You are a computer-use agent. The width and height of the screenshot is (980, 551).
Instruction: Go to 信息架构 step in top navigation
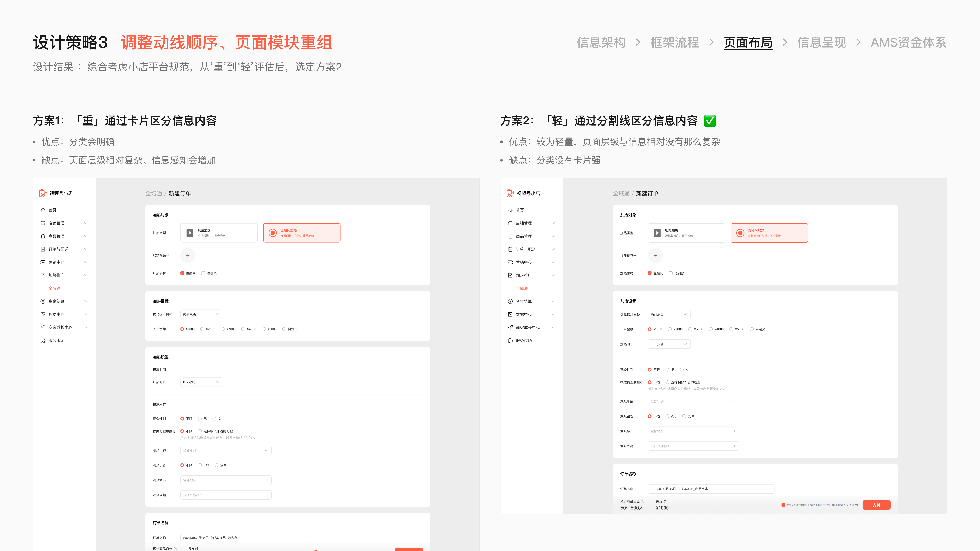(x=601, y=42)
